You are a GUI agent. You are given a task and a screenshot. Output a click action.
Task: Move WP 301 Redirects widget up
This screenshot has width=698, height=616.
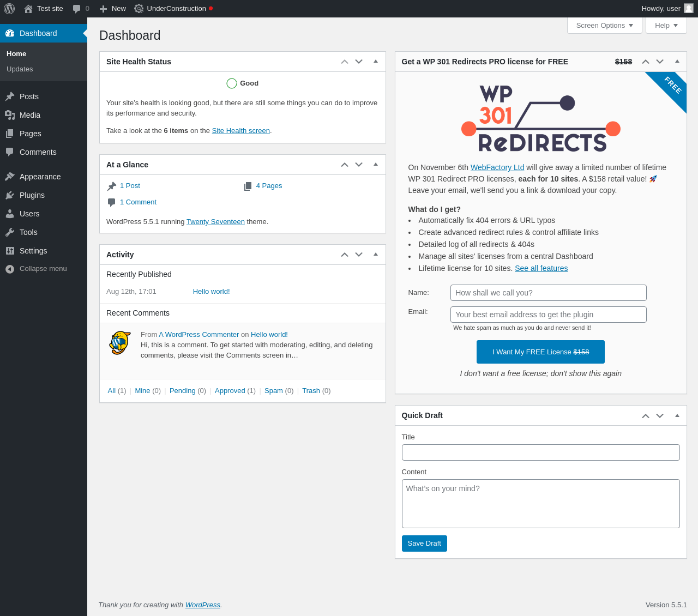(x=646, y=62)
